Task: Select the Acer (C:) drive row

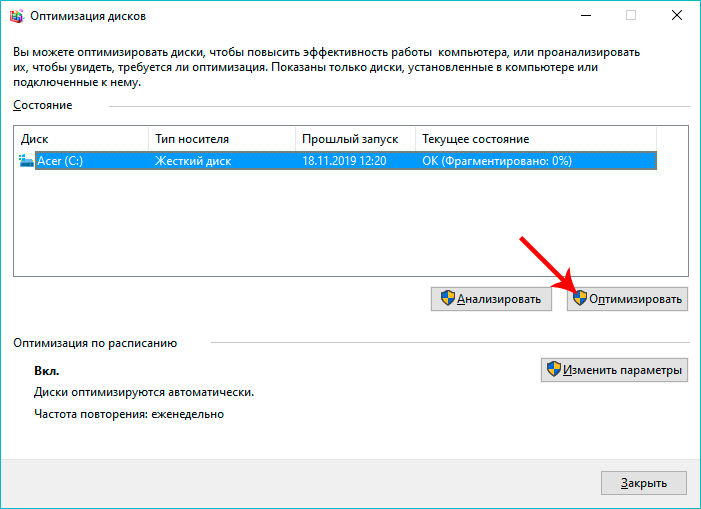Action: (338, 161)
